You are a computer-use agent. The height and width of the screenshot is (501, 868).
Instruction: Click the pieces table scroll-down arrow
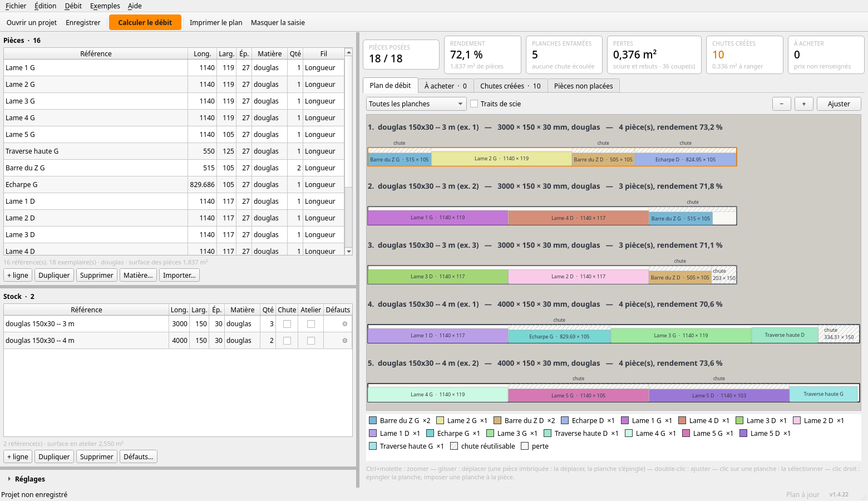tap(349, 252)
